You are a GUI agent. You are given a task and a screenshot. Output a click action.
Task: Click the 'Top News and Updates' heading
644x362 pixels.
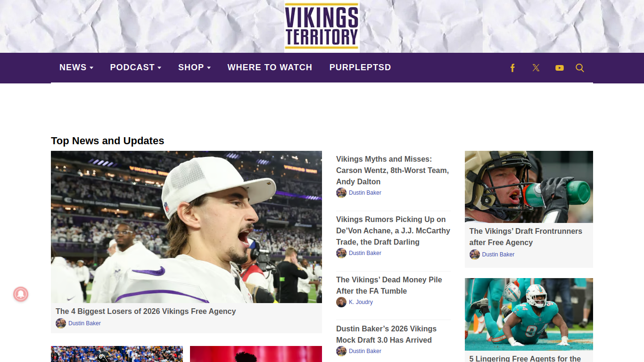(x=107, y=141)
